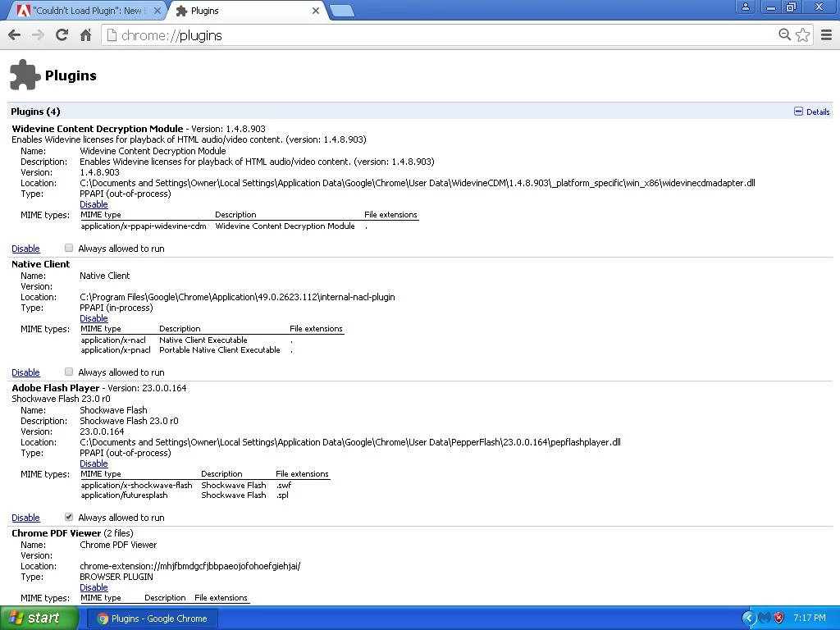Viewport: 840px width, 630px height.
Task: Click the chrome-extension PDF viewer location
Action: (x=190, y=566)
